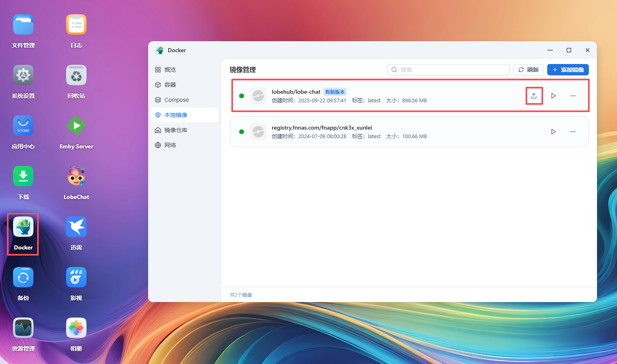Open the LobeChat desktop app

pos(76,176)
